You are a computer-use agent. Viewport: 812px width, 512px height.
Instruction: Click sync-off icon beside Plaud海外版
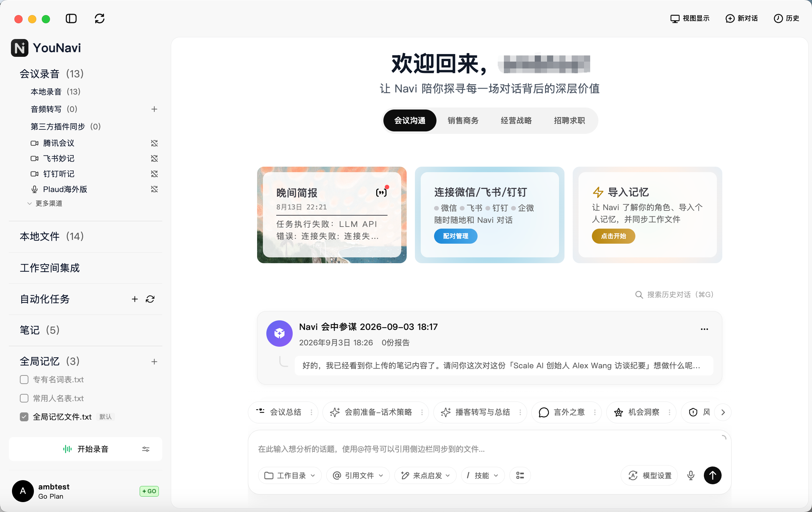point(154,189)
